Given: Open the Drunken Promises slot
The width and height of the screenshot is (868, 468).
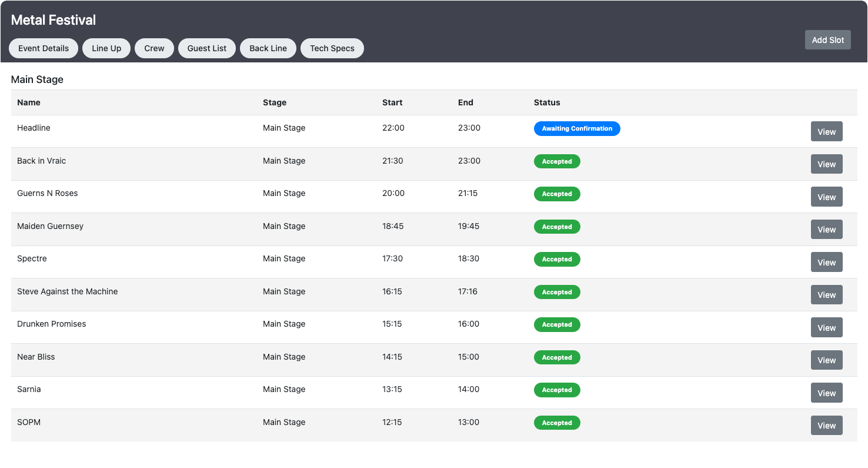Looking at the screenshot, I should 826,327.
